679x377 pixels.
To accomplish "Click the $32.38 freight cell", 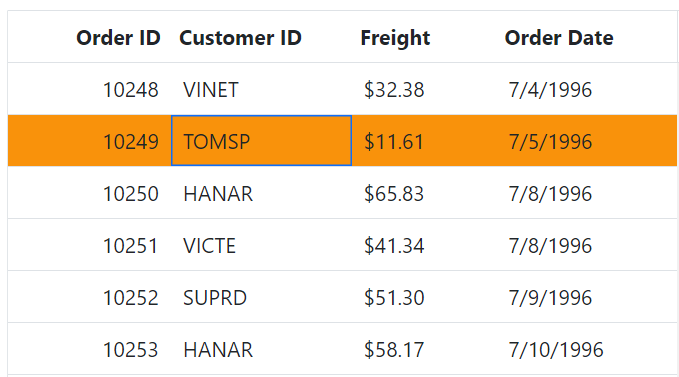I will (x=424, y=89).
